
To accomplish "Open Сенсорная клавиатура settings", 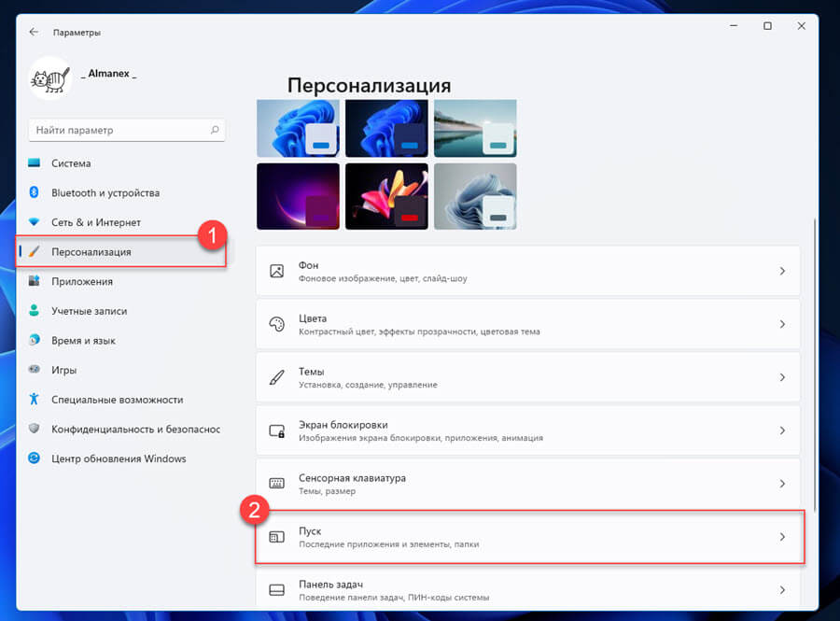I will (528, 484).
